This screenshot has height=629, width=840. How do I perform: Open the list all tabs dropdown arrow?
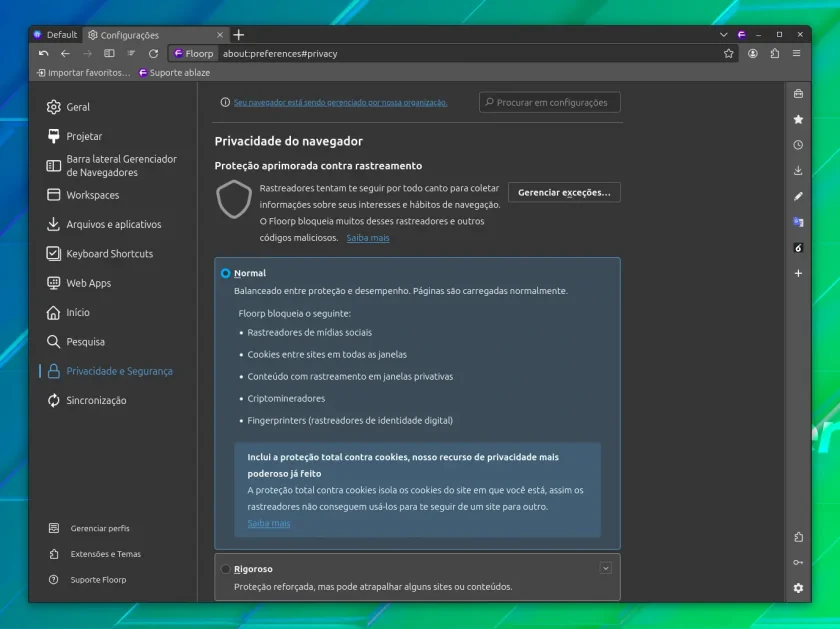[x=724, y=35]
